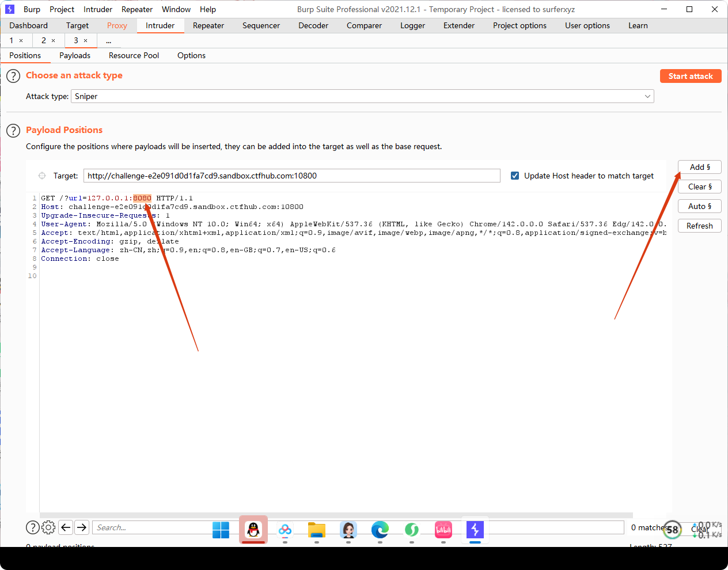Click the Accept-Encoding header line
This screenshot has width=728, height=570.
[110, 241]
